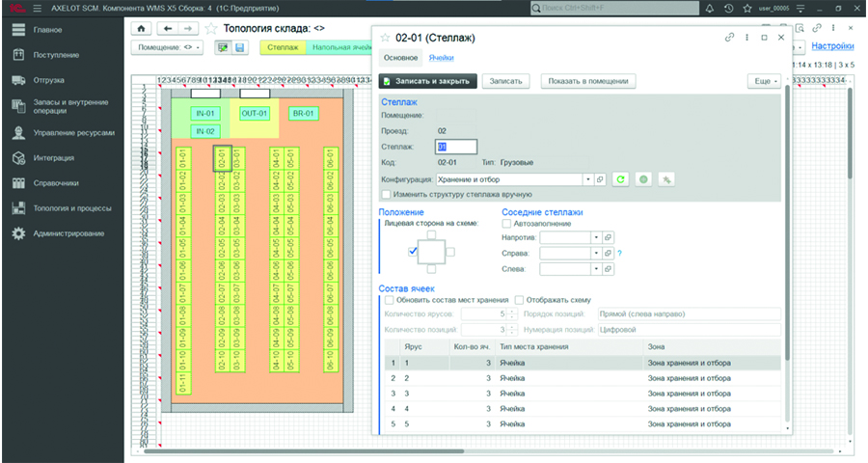
Task: Click the Стеллаж number input field
Action: tap(456, 147)
